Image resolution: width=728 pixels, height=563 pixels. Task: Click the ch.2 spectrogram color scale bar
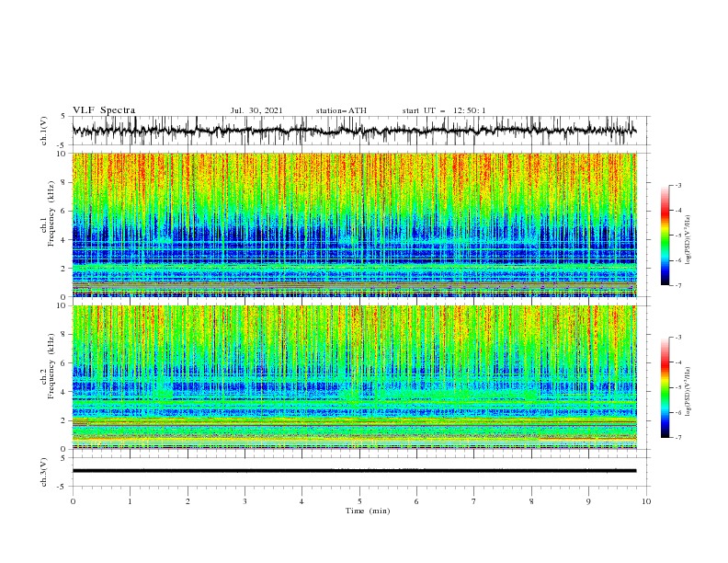coord(665,387)
